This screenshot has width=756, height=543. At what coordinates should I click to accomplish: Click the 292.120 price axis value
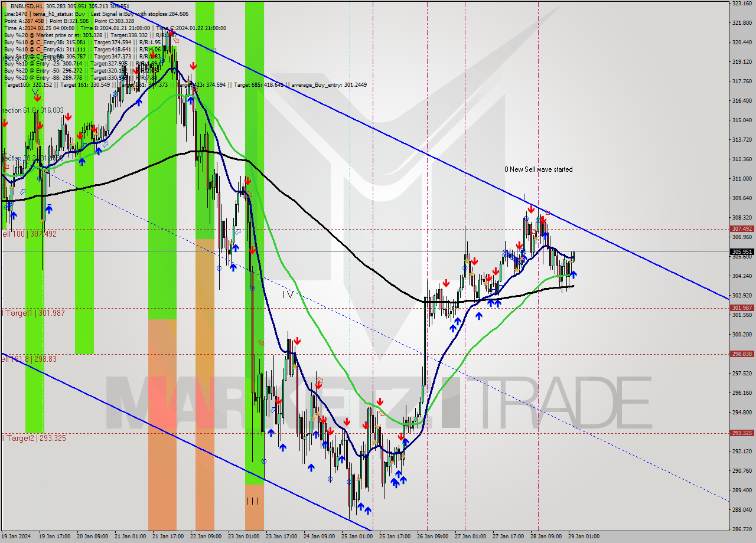coord(742,452)
